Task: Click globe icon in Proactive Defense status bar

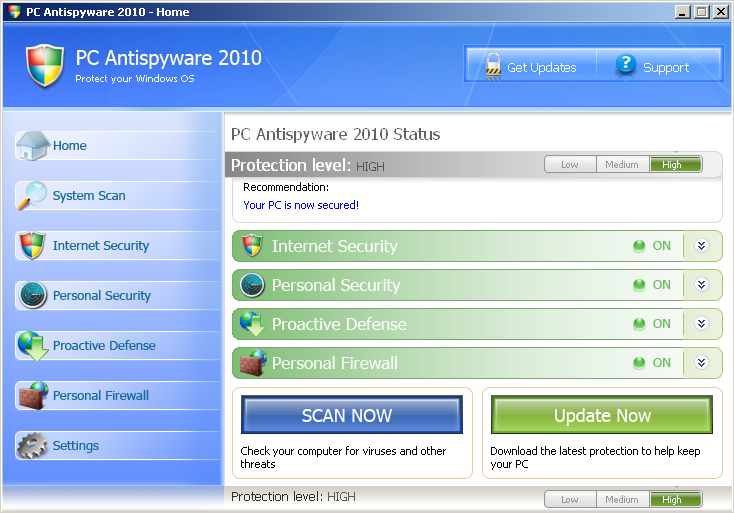Action: tap(252, 324)
